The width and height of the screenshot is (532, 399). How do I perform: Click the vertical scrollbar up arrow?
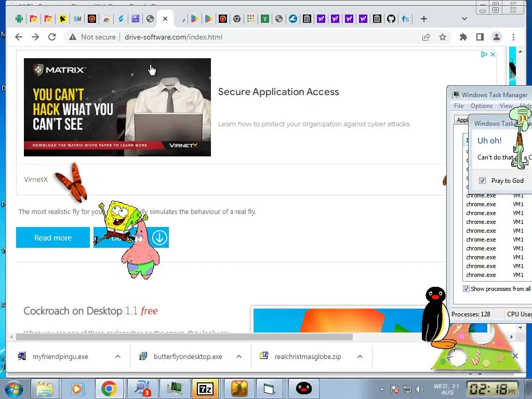click(x=520, y=52)
